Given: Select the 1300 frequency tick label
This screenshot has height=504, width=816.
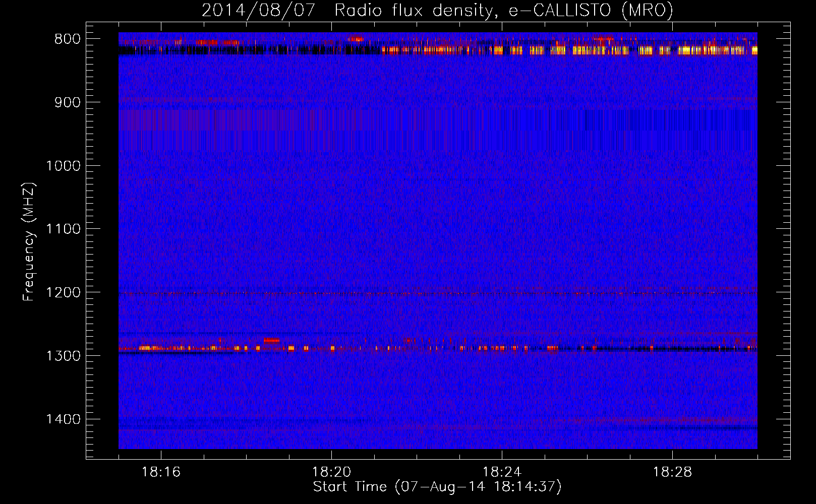Looking at the screenshot, I should (x=63, y=356).
